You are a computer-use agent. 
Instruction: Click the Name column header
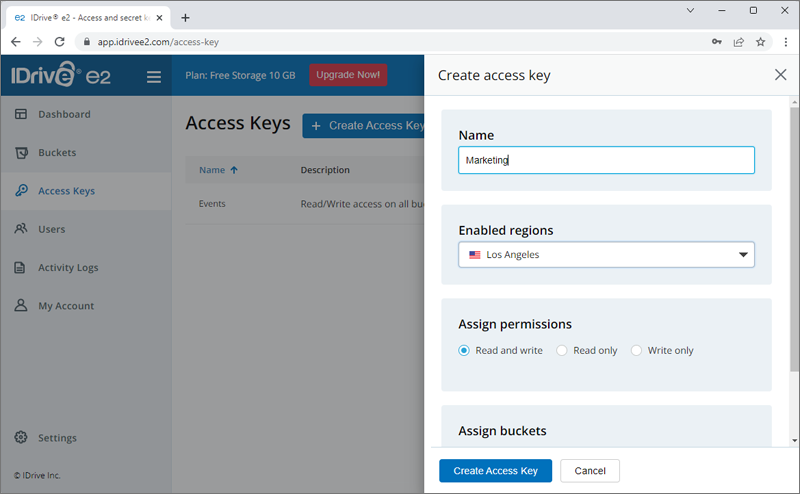pos(212,170)
